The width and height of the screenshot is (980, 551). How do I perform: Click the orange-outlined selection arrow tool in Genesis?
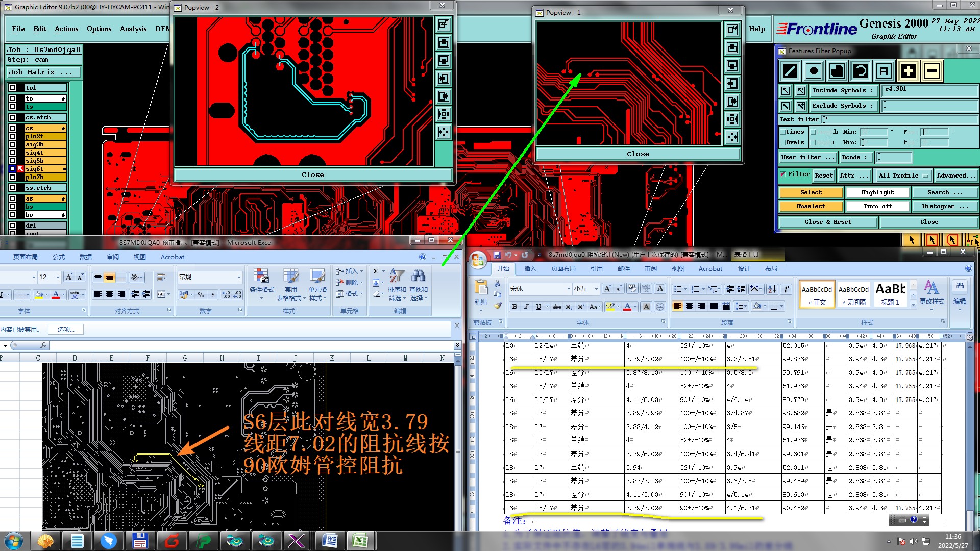[x=932, y=240]
